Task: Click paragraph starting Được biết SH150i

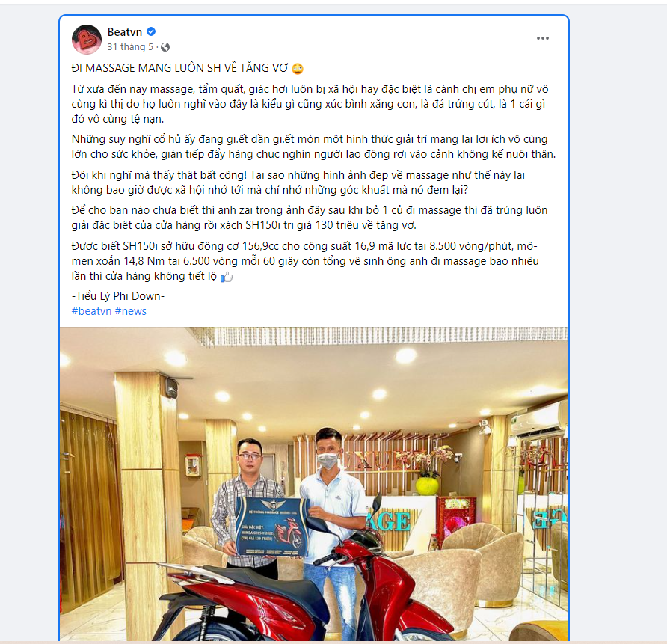Action: pos(305,261)
